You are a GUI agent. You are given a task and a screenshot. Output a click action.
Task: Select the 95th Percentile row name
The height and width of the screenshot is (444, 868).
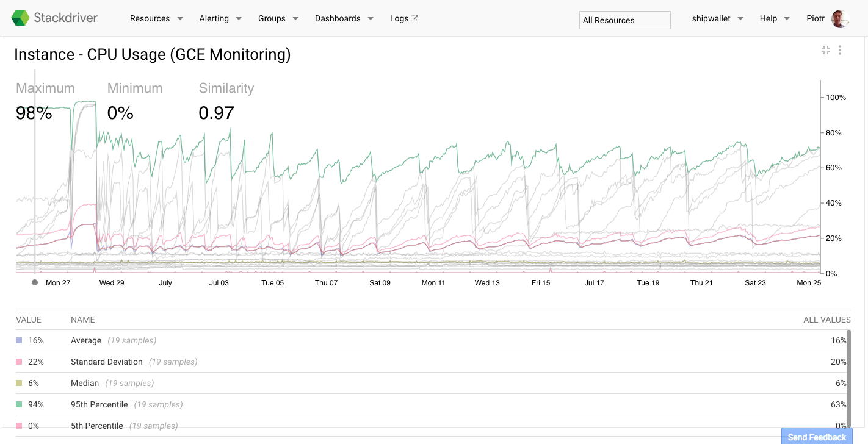(x=99, y=404)
